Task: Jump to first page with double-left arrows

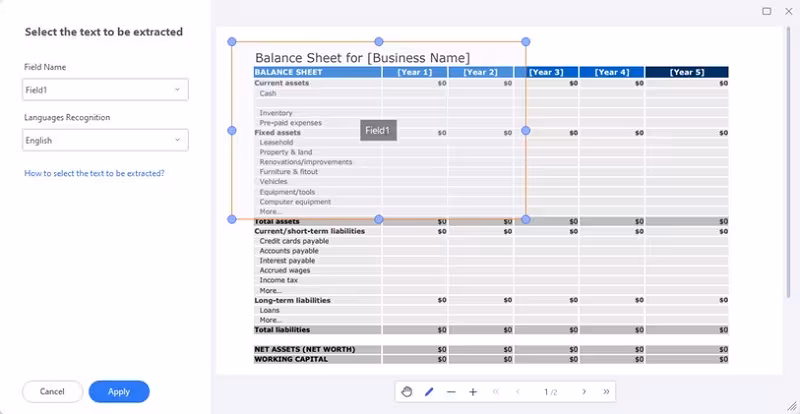Action: pos(495,392)
